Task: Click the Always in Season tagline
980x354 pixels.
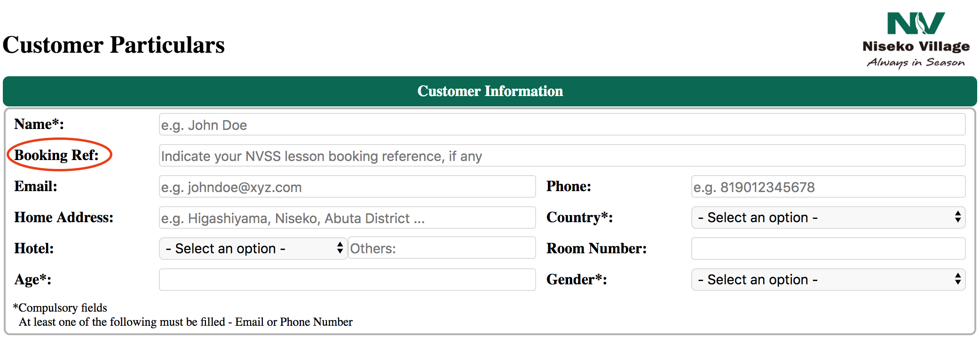Action: click(916, 63)
